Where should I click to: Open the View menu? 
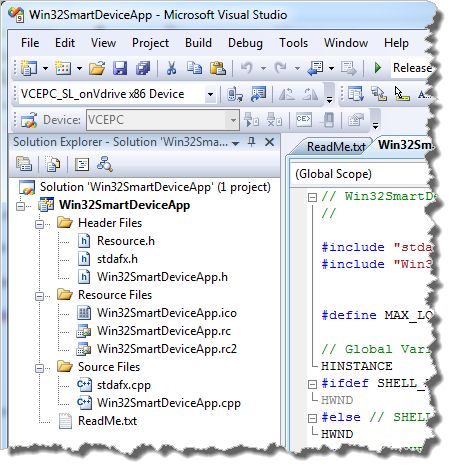(103, 43)
